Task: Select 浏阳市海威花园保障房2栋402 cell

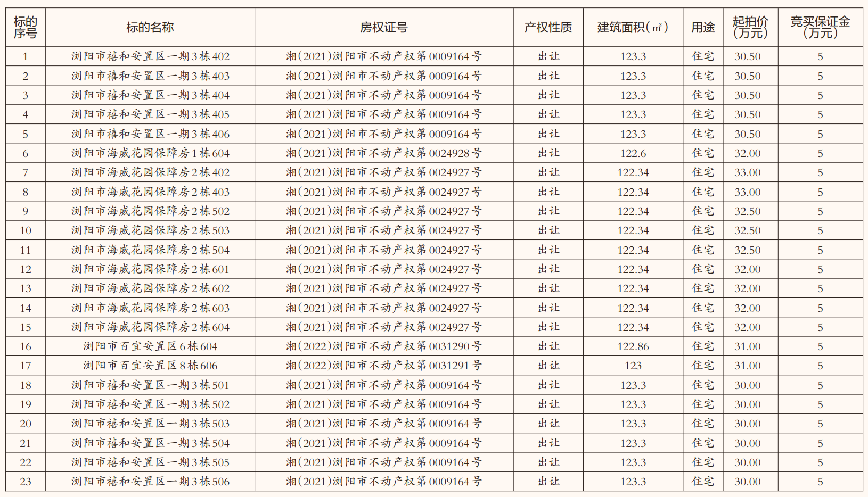Action: point(150,172)
